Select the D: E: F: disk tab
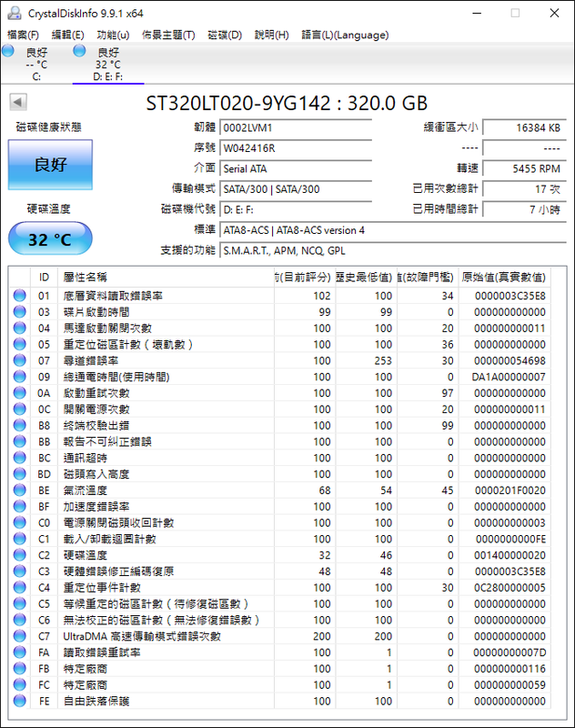 pyautogui.click(x=108, y=63)
